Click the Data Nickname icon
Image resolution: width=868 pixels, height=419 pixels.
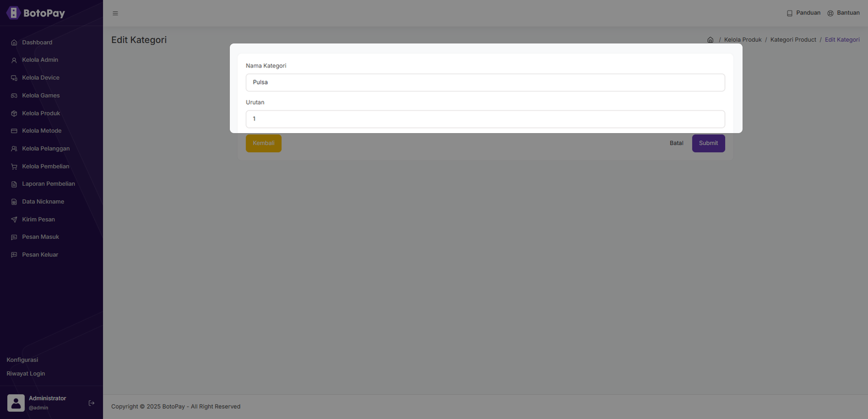(x=14, y=202)
